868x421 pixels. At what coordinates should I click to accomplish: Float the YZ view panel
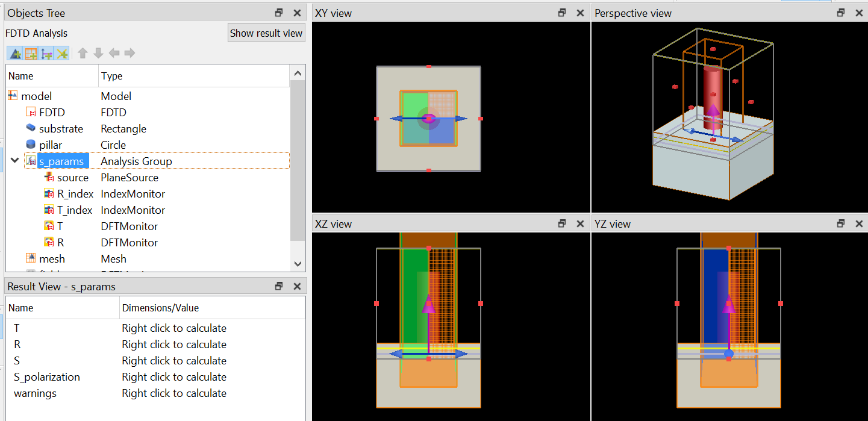click(x=840, y=223)
